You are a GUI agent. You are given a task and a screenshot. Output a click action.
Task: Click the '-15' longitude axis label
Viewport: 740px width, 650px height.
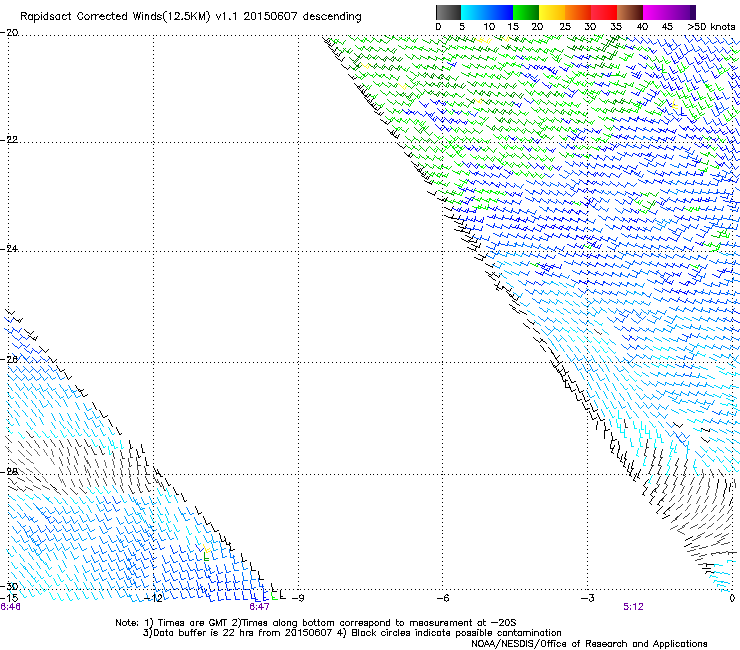tap(9, 598)
